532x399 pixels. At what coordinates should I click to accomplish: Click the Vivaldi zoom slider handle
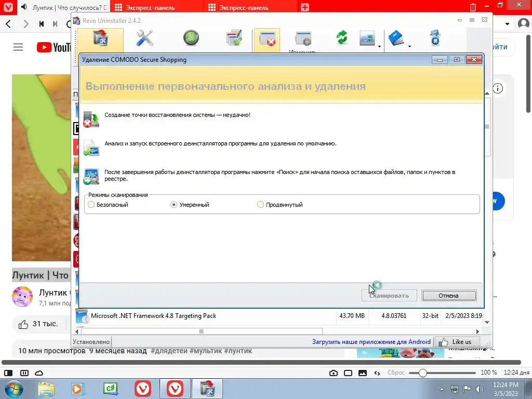tap(422, 373)
